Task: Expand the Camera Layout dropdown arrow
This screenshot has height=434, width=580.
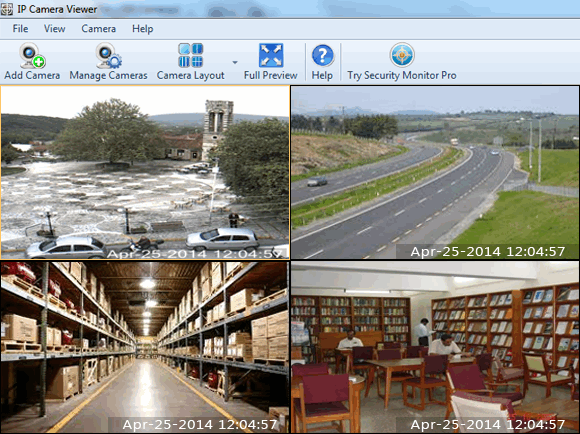Action: [235, 62]
